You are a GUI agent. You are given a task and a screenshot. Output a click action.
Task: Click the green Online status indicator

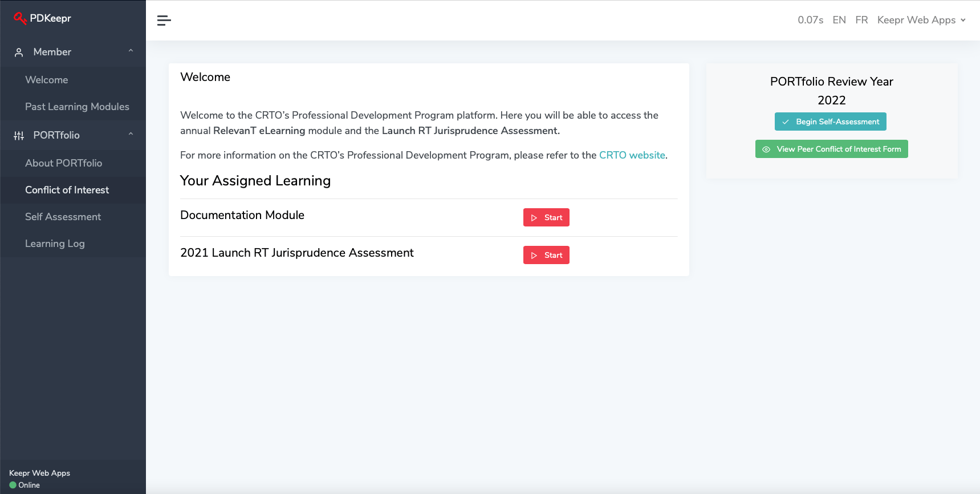click(x=13, y=485)
